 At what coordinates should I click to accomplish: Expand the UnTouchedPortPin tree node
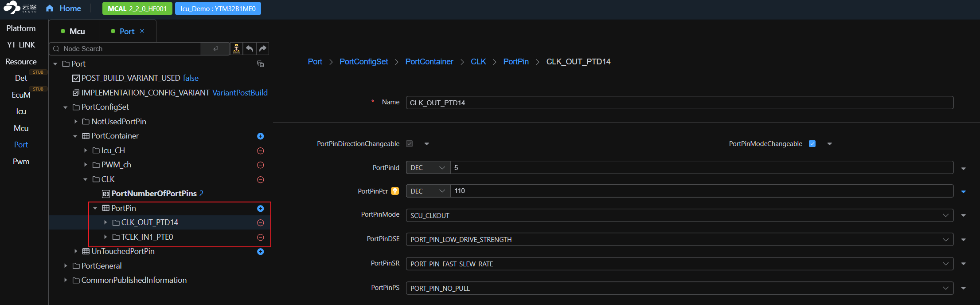(75, 251)
